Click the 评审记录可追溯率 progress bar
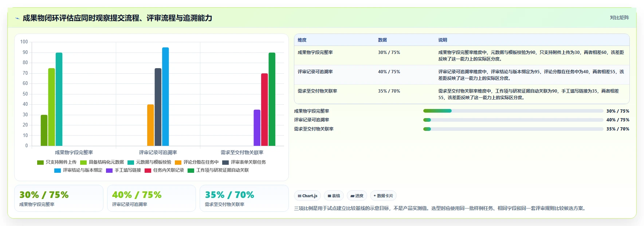This screenshot has height=226, width=644. (x=513, y=120)
